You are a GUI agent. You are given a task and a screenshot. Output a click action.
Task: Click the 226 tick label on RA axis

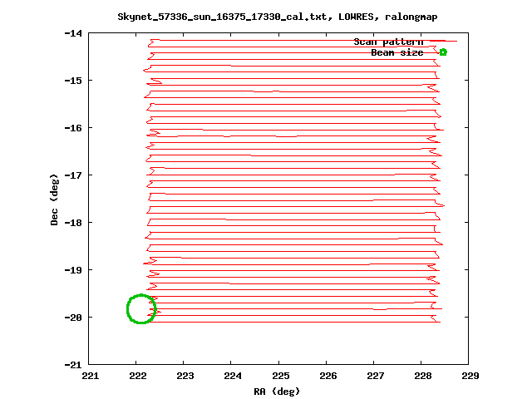point(328,376)
